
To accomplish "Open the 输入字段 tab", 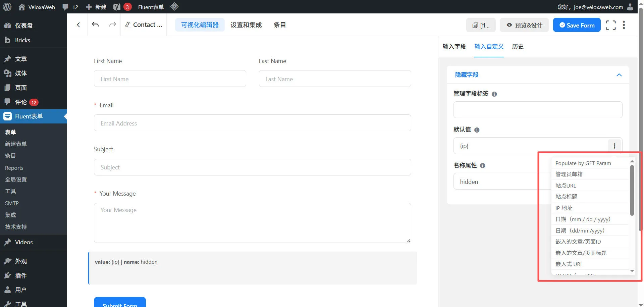I will (454, 47).
